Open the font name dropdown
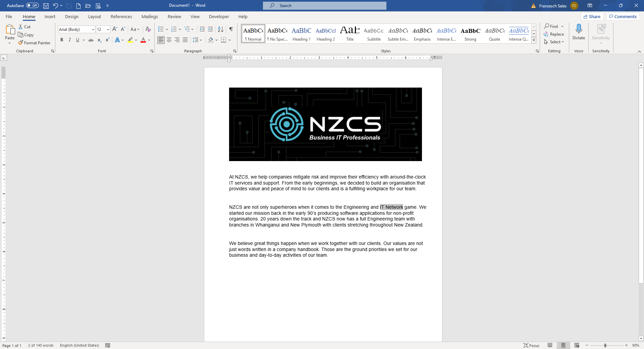 click(93, 30)
